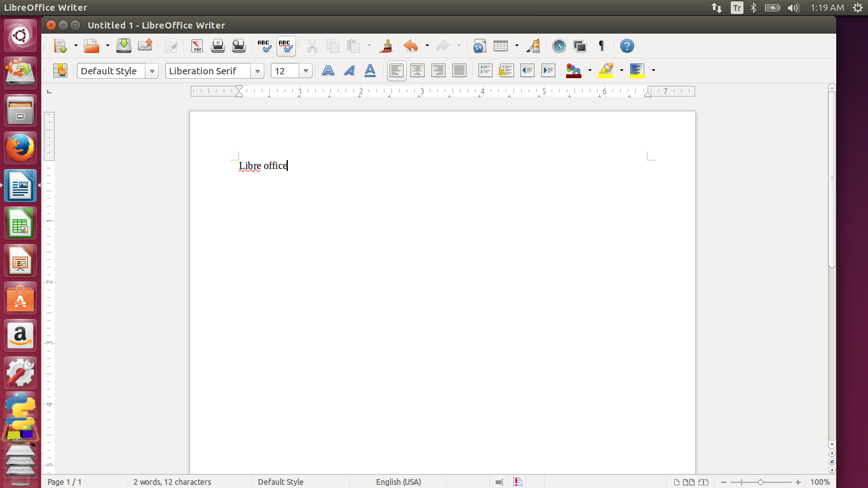The height and width of the screenshot is (488, 868).
Task: Toggle justified paragraph alignment
Action: [459, 71]
